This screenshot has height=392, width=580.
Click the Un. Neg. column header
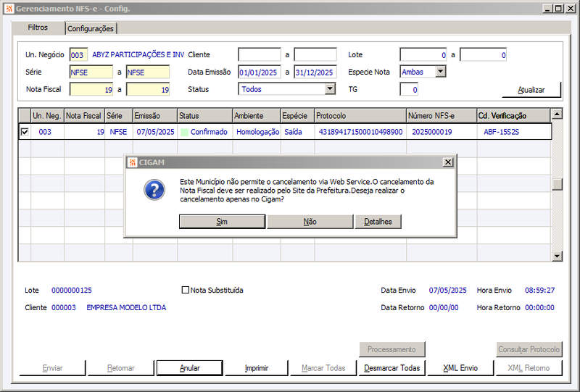(x=47, y=116)
